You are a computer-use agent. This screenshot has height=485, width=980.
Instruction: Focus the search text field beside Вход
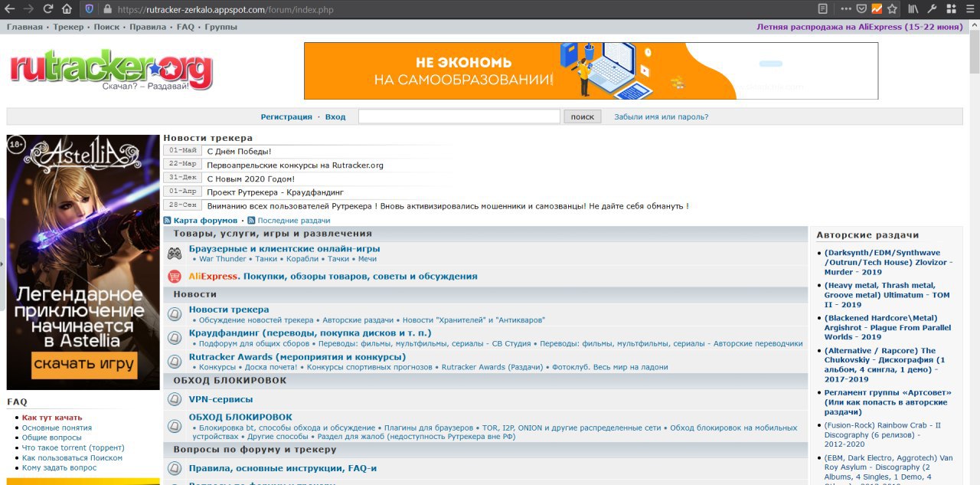click(459, 116)
